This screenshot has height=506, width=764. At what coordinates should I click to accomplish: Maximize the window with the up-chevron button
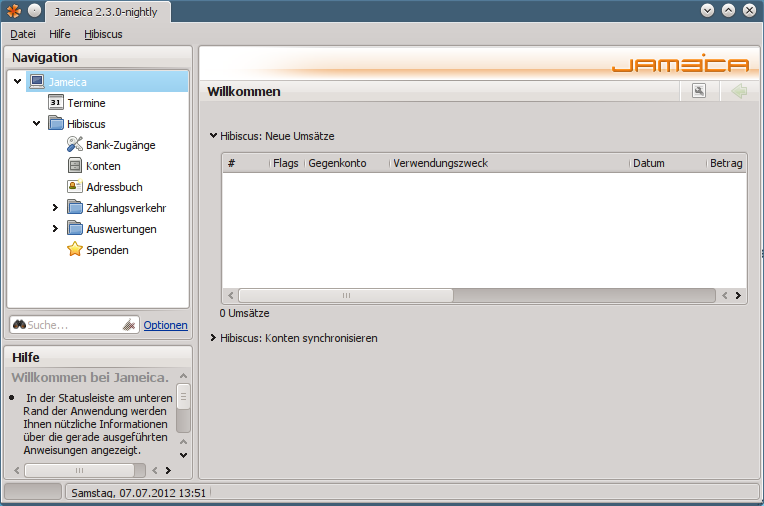click(728, 10)
